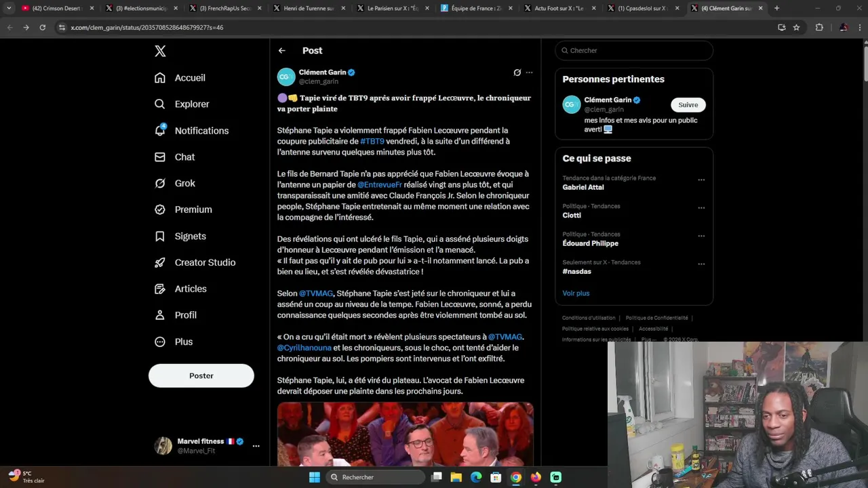
Task: Switch to the Actu Foot sur X tab
Action: pos(559,8)
